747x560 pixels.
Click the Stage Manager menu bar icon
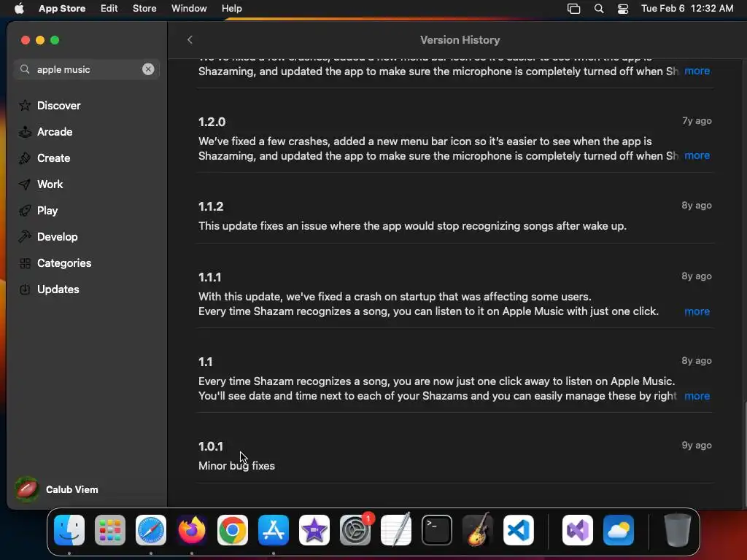click(x=573, y=9)
